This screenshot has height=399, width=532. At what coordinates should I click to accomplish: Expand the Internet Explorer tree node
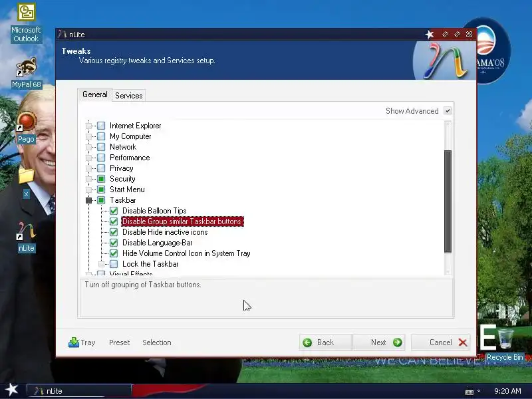pyautogui.click(x=88, y=126)
